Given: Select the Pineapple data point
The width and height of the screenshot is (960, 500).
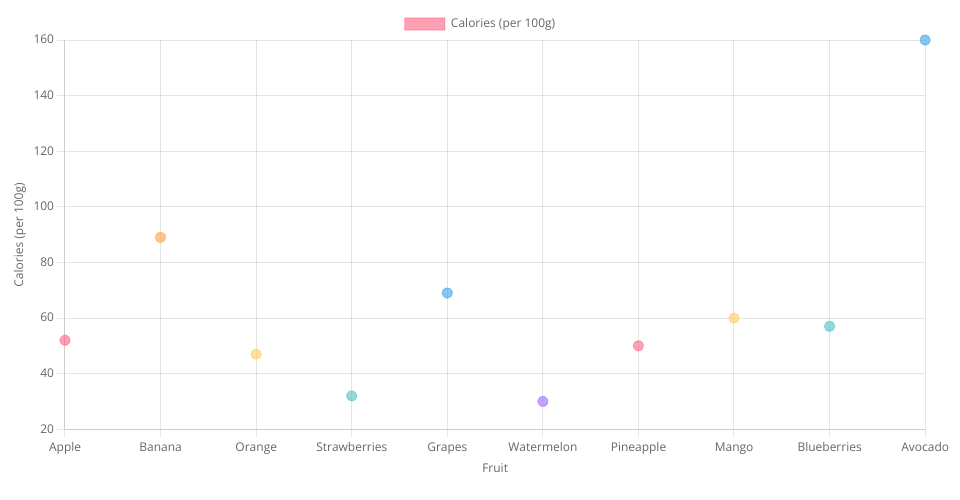Looking at the screenshot, I should coord(638,346).
